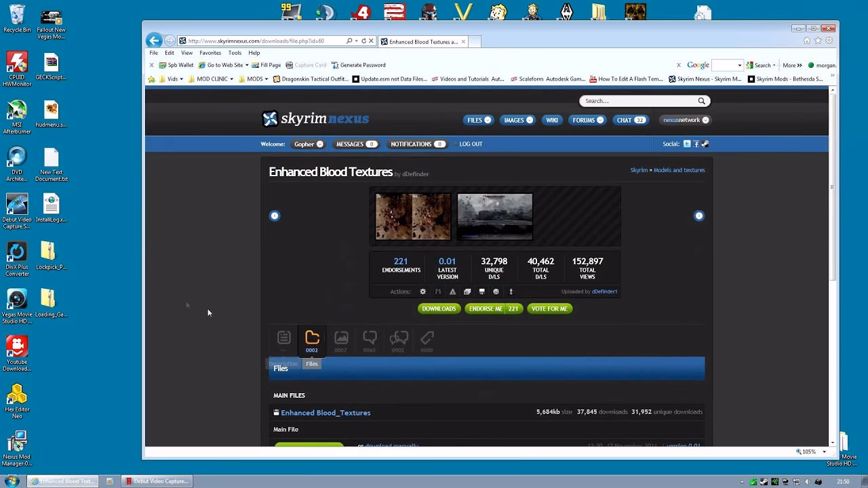
Task: Open the Favorites menu
Action: click(x=210, y=53)
